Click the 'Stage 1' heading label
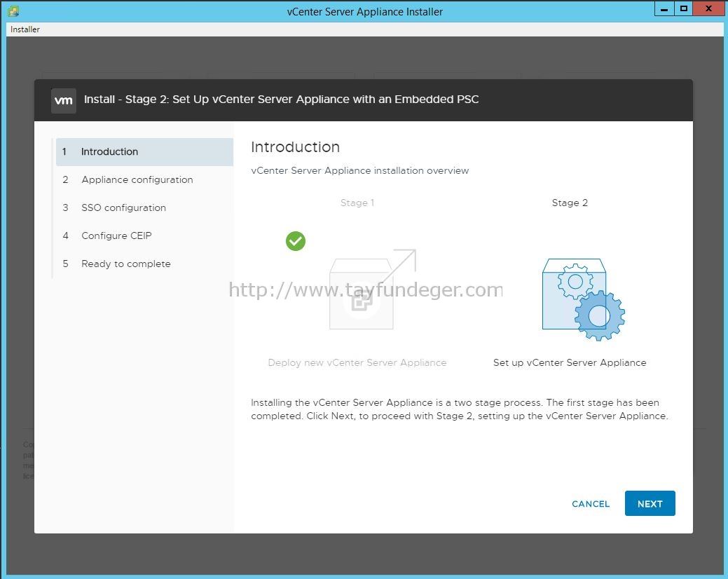The width and height of the screenshot is (728, 579). coord(357,203)
